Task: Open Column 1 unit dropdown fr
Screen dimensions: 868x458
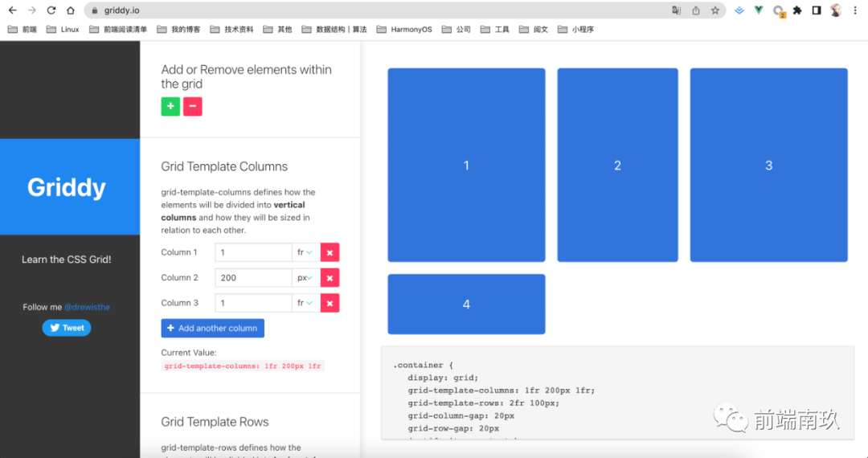Action: (x=306, y=252)
